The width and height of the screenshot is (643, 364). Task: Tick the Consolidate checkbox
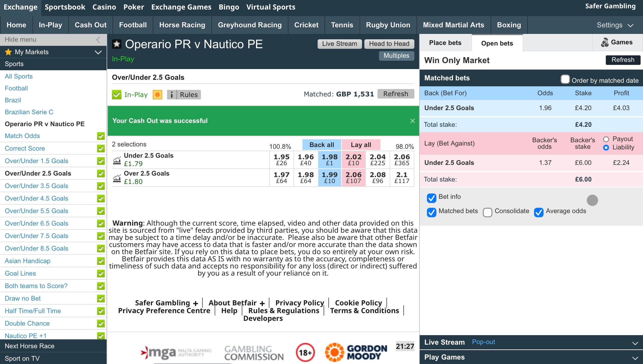pyautogui.click(x=487, y=212)
